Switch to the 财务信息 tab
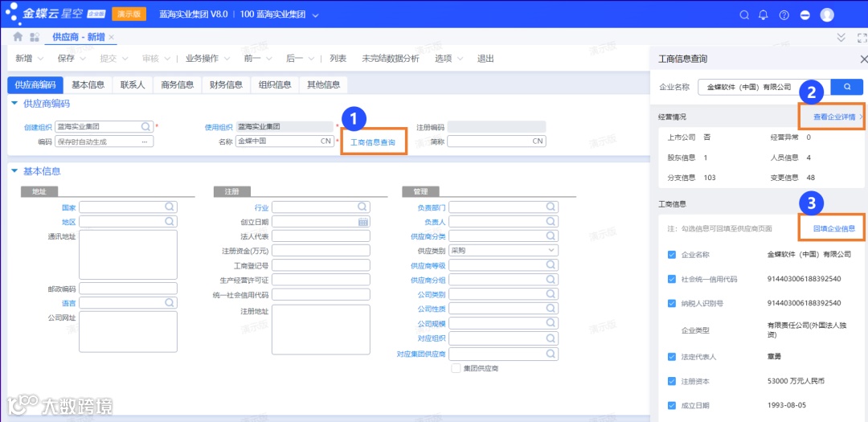The width and height of the screenshot is (868, 422). [x=226, y=84]
